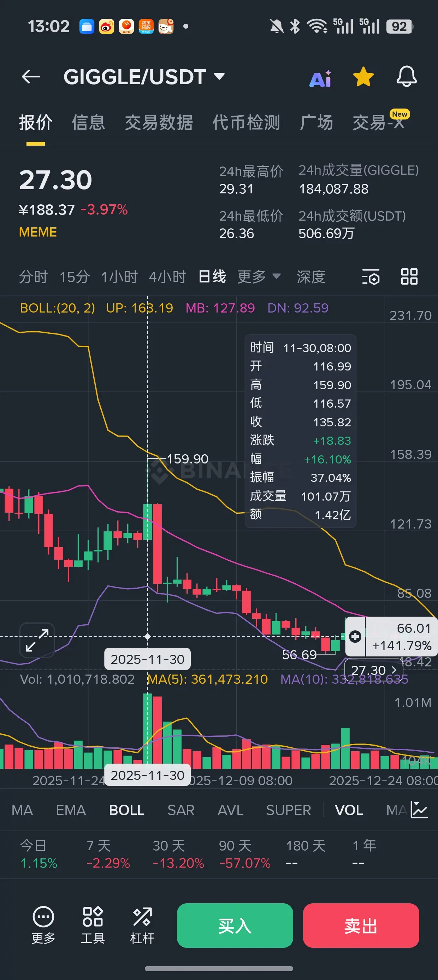This screenshot has width=438, height=980.
Task: Select the 1小时 timeframe
Action: [119, 276]
